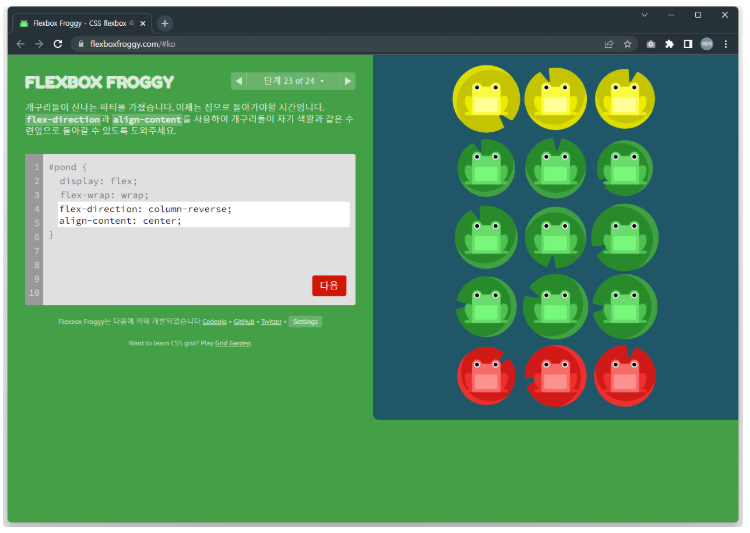Click the camera extension icon
Image resolution: width=750 pixels, height=533 pixels.
651,44
